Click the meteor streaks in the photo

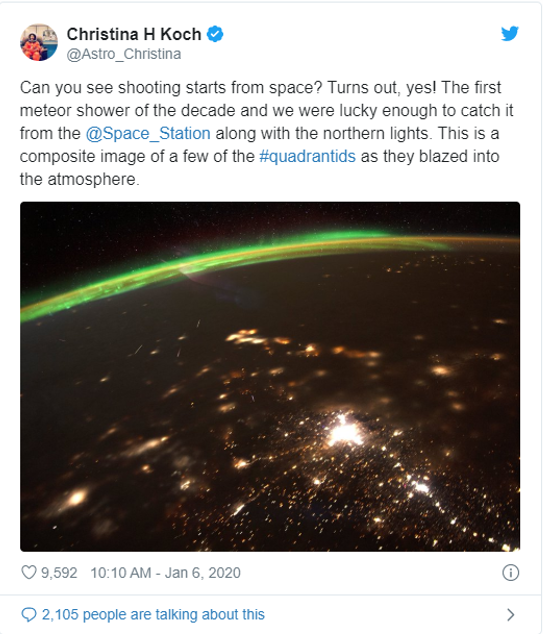point(170,341)
